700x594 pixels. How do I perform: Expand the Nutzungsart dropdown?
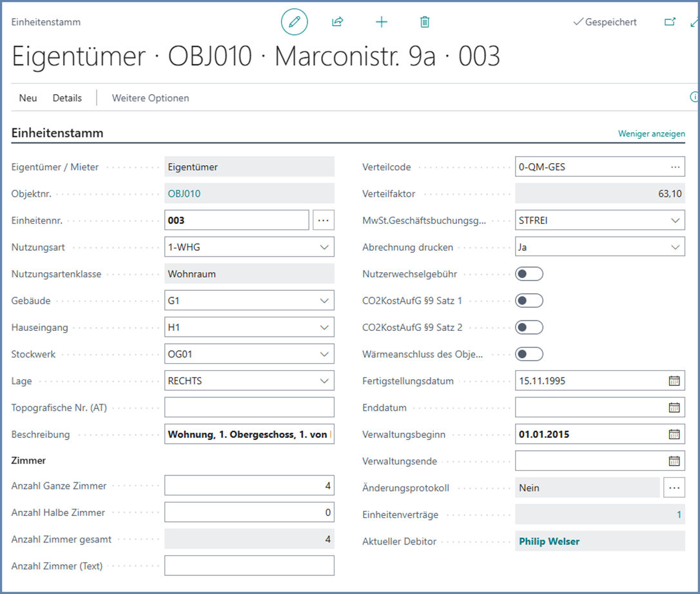[x=324, y=247]
